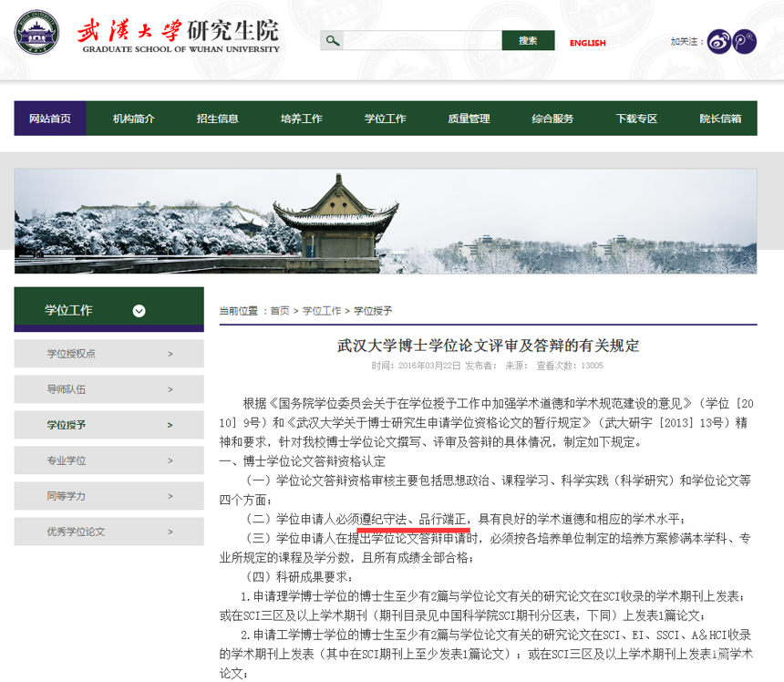The width and height of the screenshot is (784, 682).
Task: Expand arrow beside 优秀学位论文
Action: coord(170,532)
